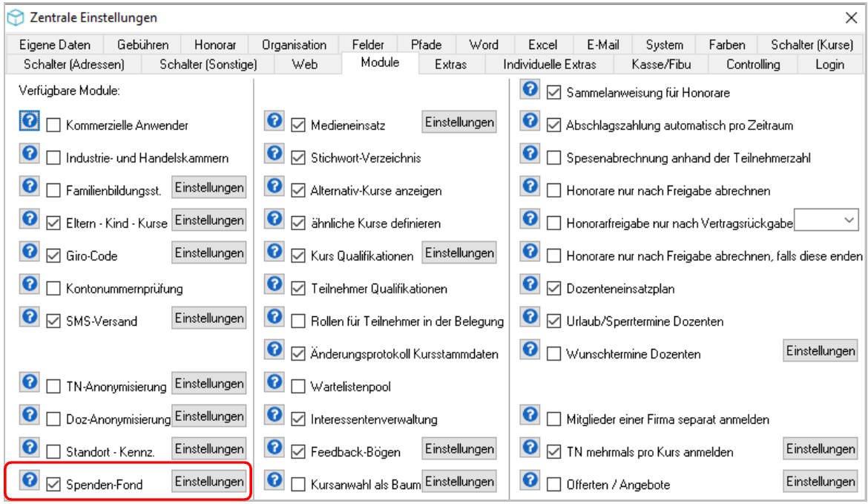Screen dimensions: 868x504
Task: Switch to the Farben tab
Action: pos(727,45)
